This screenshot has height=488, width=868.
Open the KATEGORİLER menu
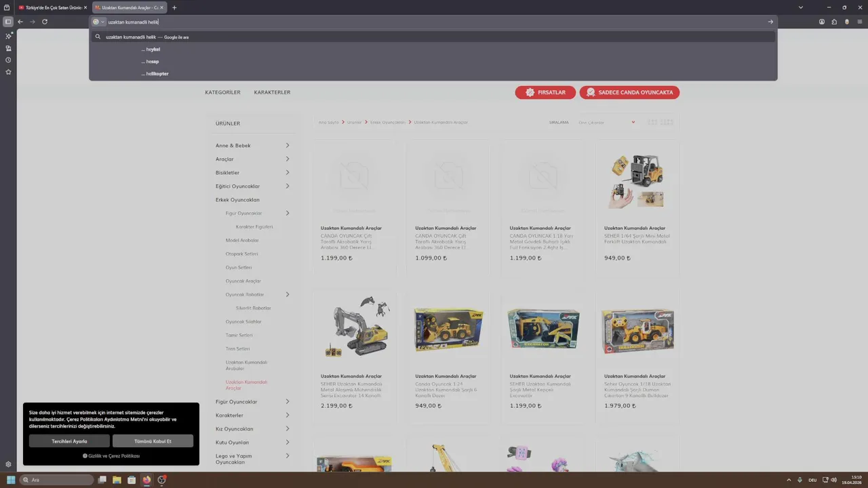coord(222,92)
